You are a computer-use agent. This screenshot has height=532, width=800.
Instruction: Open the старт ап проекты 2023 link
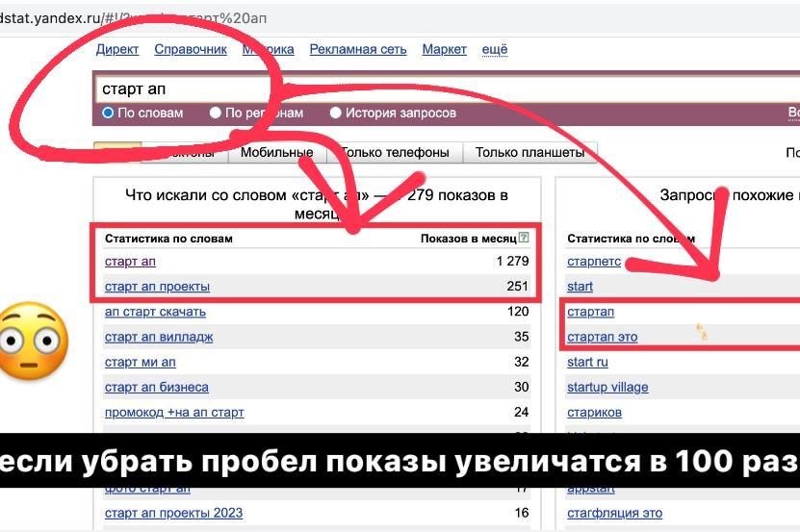click(x=173, y=513)
